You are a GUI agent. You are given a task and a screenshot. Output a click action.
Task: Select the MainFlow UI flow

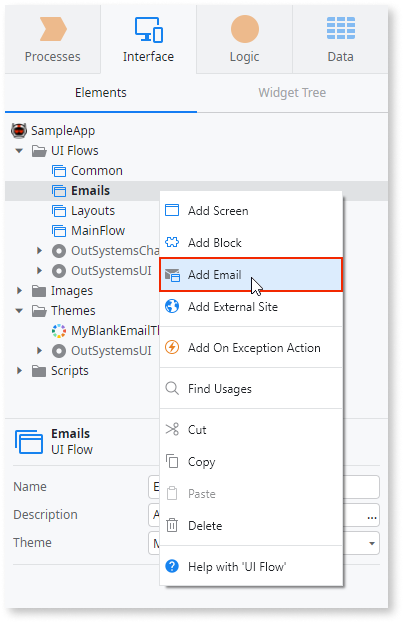point(98,230)
